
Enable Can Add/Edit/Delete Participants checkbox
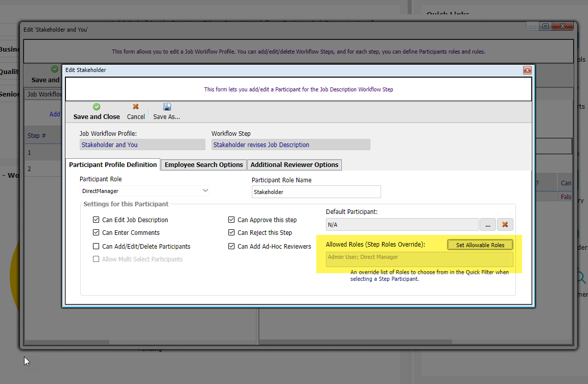[96, 247]
